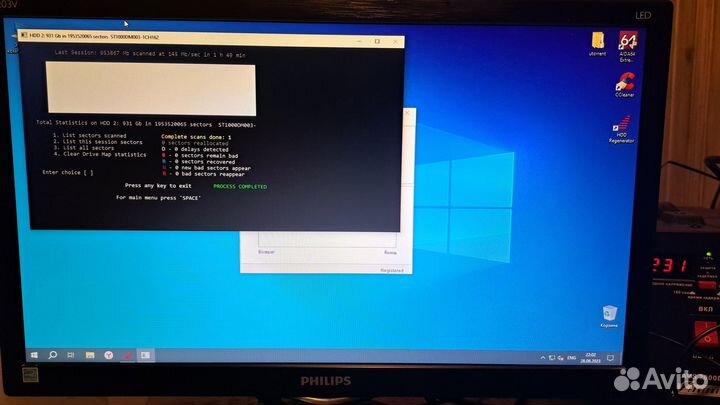Click the white drive map area

[x=151, y=89]
